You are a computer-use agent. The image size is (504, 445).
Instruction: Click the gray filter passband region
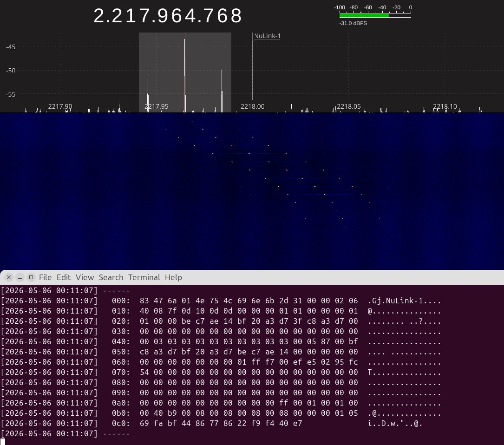click(185, 72)
